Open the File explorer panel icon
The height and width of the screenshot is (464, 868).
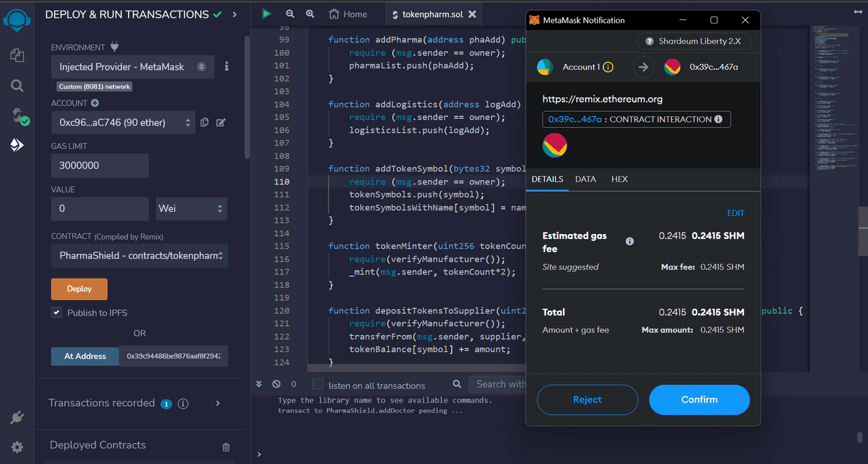17,55
